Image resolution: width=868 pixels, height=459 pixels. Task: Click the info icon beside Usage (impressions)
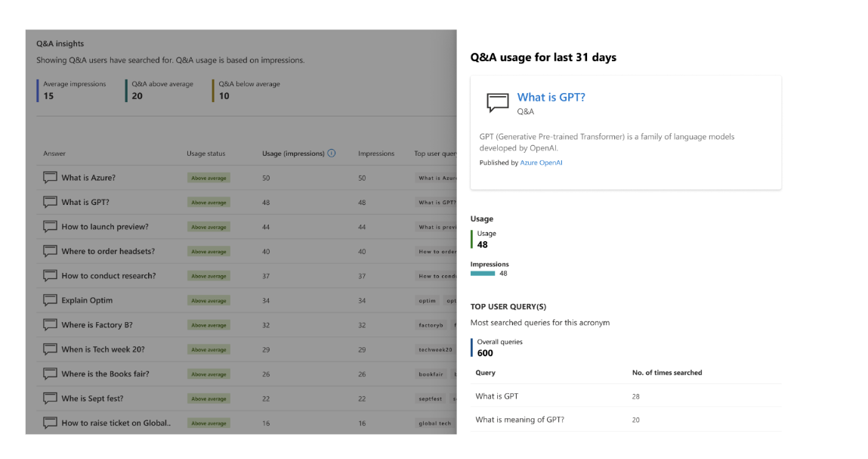[332, 154]
